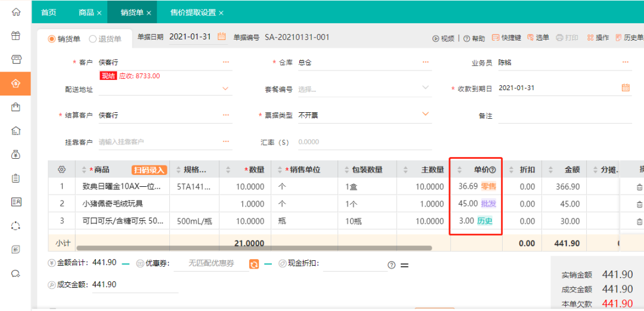
Task: Select the 退货单 radio button
Action: click(x=92, y=39)
